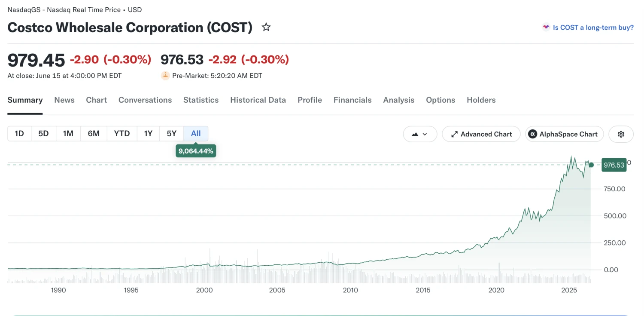Choose the 1M time range
This screenshot has width=644, height=316.
68,134
